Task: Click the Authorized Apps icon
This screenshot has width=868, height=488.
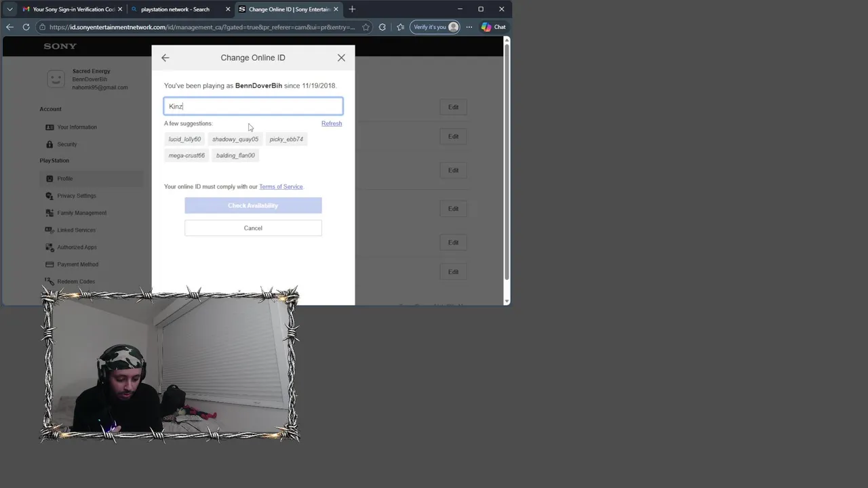Action: coord(50,247)
